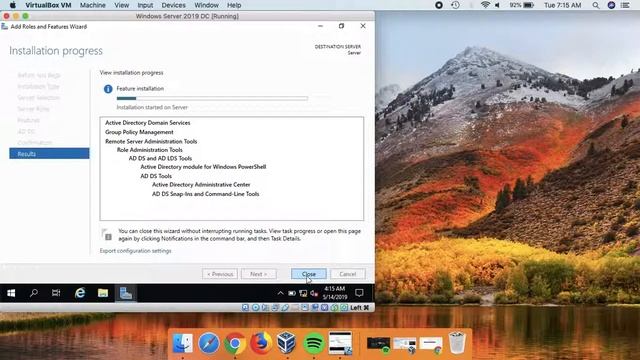This screenshot has height=360, width=640.
Task: Click VirtualBox host key Left ⌘ indicator
Action: (360, 307)
